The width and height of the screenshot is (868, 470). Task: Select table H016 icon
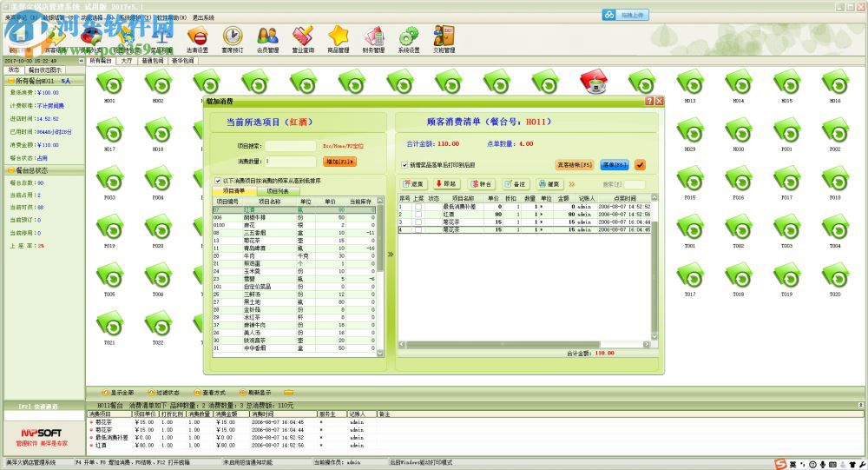(x=835, y=83)
